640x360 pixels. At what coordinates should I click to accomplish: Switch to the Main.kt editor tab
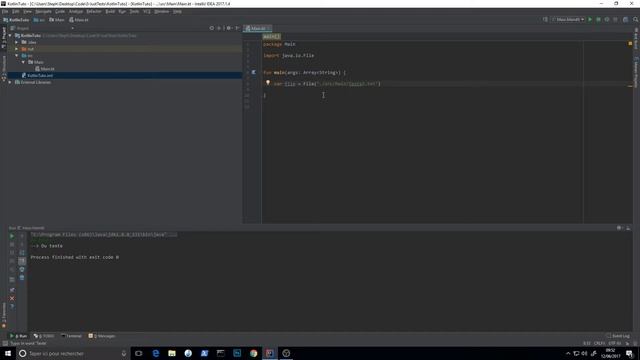pos(258,28)
